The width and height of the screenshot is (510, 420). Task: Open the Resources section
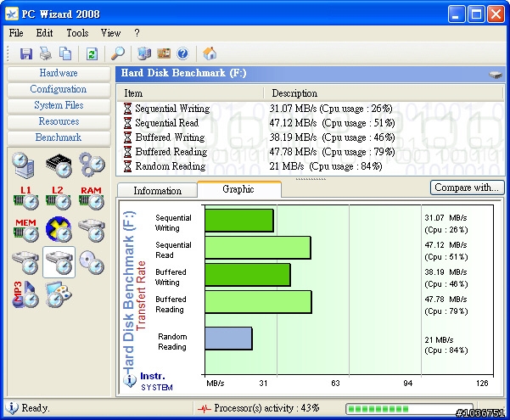(59, 121)
